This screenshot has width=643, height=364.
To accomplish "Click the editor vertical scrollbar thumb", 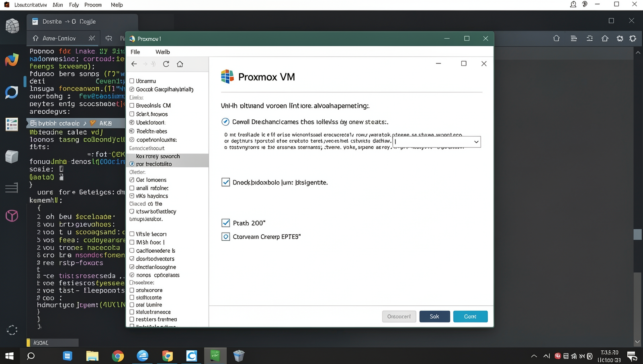I will click(637, 234).
